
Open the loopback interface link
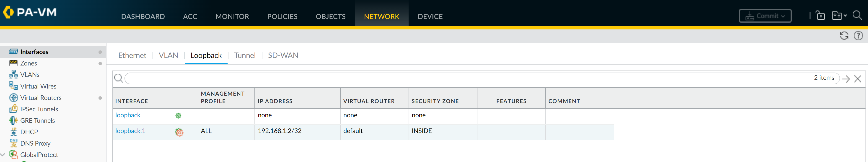coord(128,115)
